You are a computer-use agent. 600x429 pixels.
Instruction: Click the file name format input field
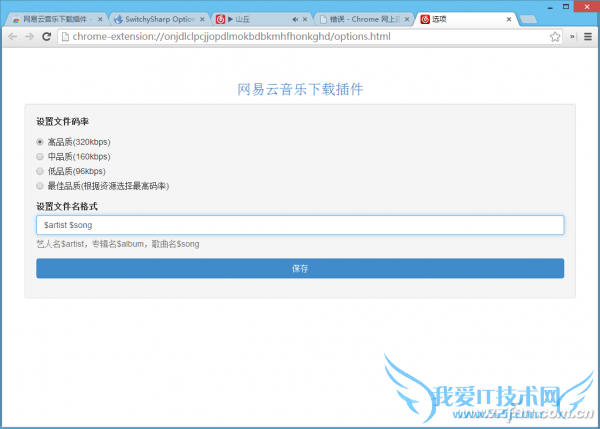tap(300, 225)
